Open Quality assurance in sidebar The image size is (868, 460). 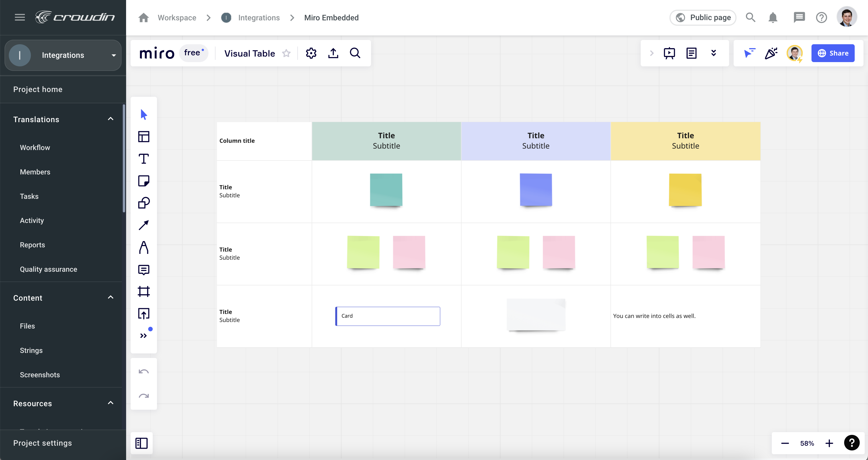(48, 269)
